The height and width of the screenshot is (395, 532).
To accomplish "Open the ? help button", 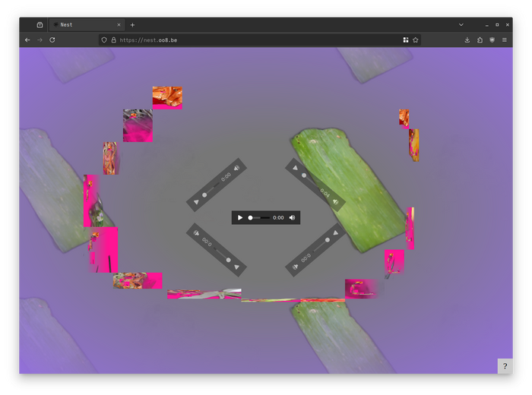I will tap(505, 366).
